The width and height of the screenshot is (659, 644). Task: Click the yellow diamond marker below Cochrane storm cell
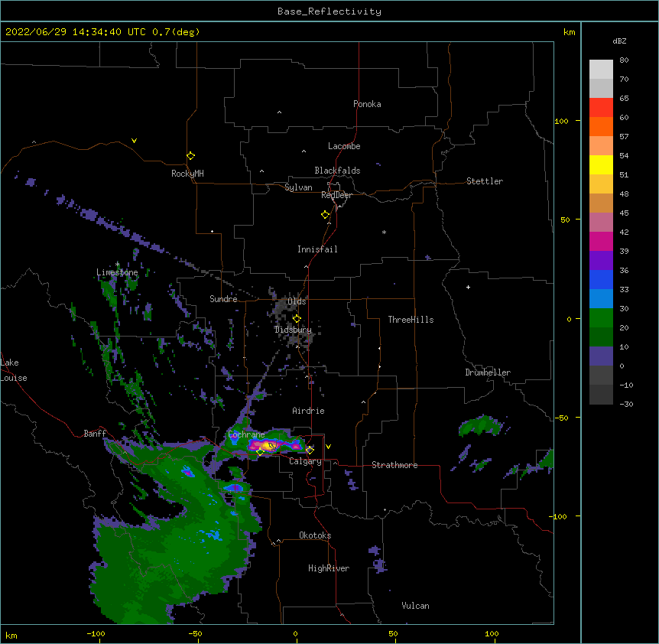coord(260,452)
